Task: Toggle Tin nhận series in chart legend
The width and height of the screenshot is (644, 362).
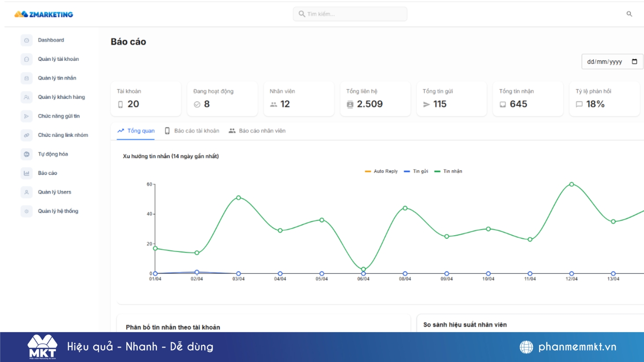Action: (x=453, y=171)
